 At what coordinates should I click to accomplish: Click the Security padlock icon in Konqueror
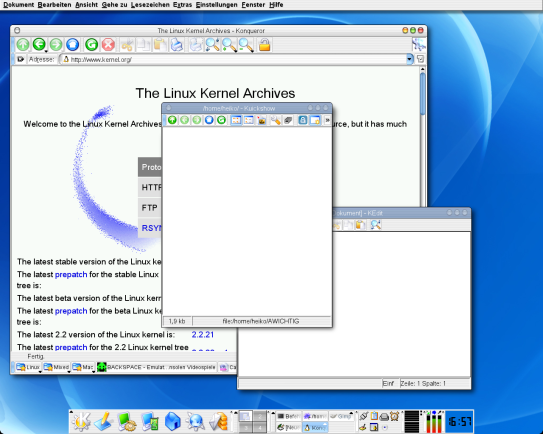(x=265, y=45)
